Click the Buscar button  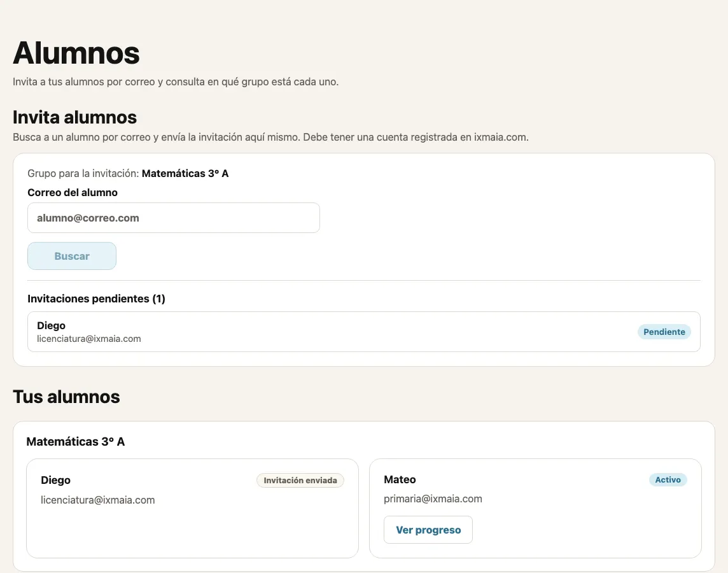(72, 256)
